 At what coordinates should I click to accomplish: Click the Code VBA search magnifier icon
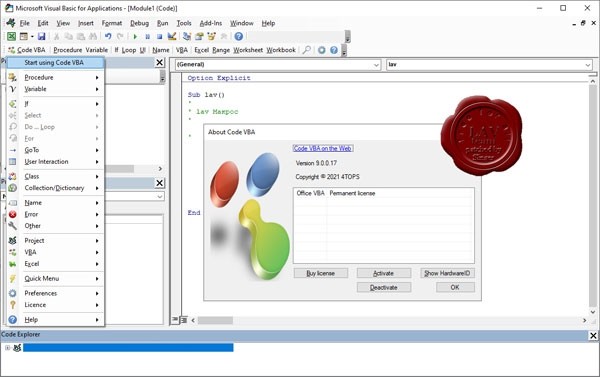307,50
